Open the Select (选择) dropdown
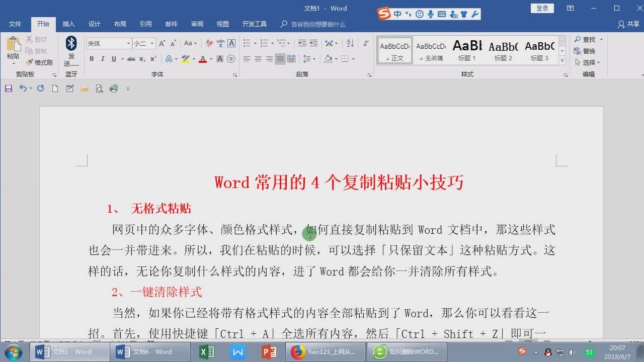This screenshot has width=644, height=362. tap(588, 62)
